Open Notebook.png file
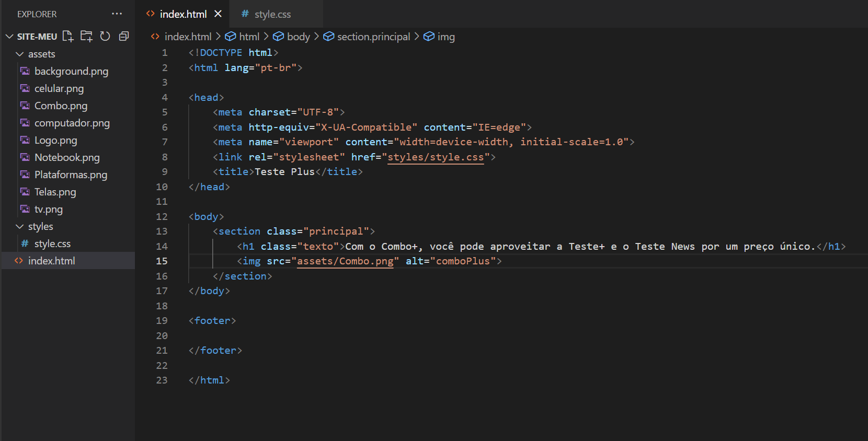This screenshot has width=868, height=441. click(68, 157)
